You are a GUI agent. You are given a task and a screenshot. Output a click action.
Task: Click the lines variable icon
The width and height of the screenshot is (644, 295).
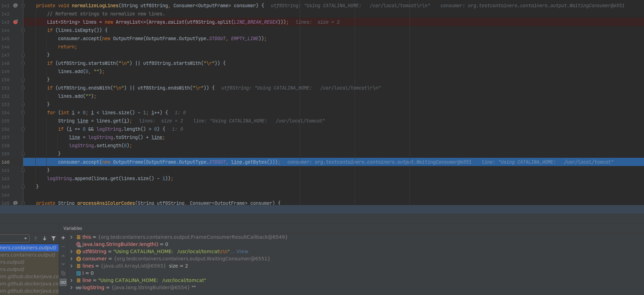[79, 266]
